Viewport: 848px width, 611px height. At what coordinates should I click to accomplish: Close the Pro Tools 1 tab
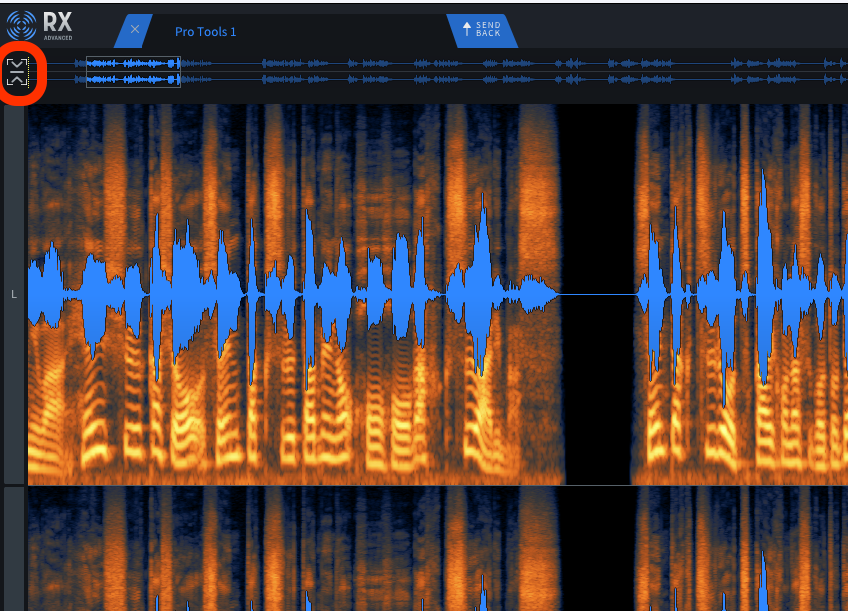[x=134, y=30]
